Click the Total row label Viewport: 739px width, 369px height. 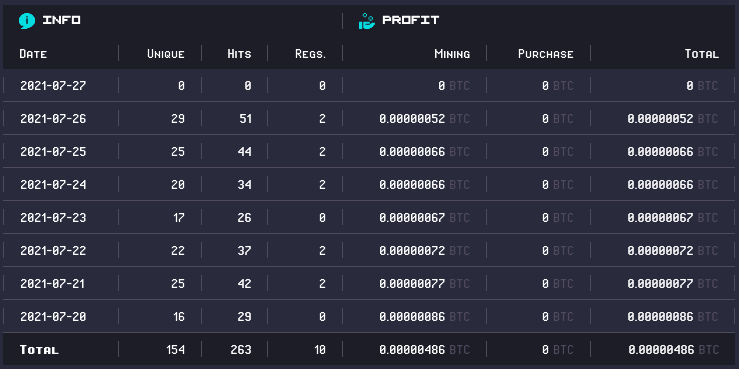pos(39,350)
